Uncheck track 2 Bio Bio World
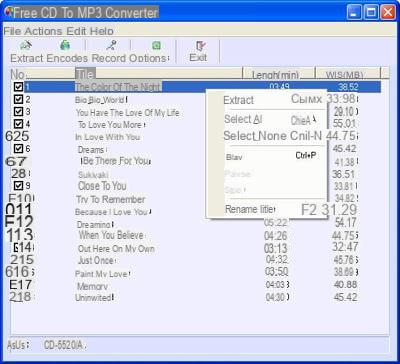Image resolution: width=400 pixels, height=364 pixels. point(19,99)
